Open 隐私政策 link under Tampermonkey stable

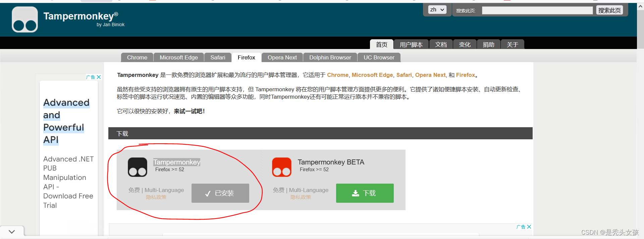click(156, 197)
